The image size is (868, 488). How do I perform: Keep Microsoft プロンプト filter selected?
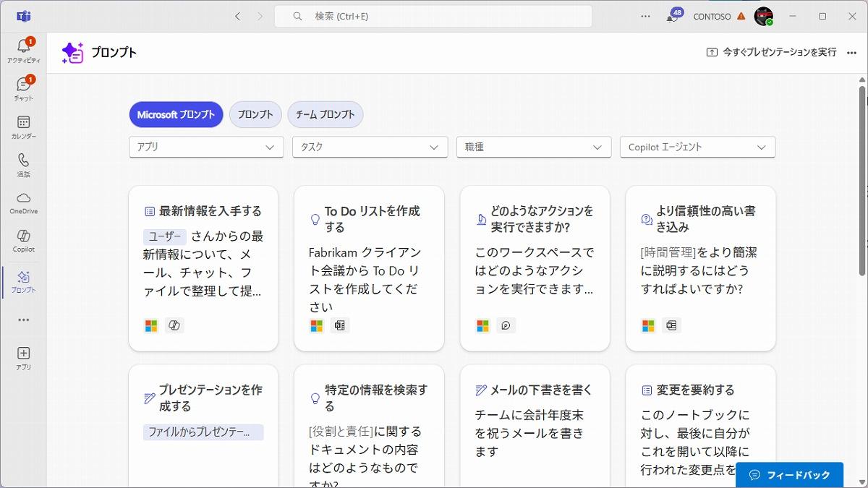176,114
